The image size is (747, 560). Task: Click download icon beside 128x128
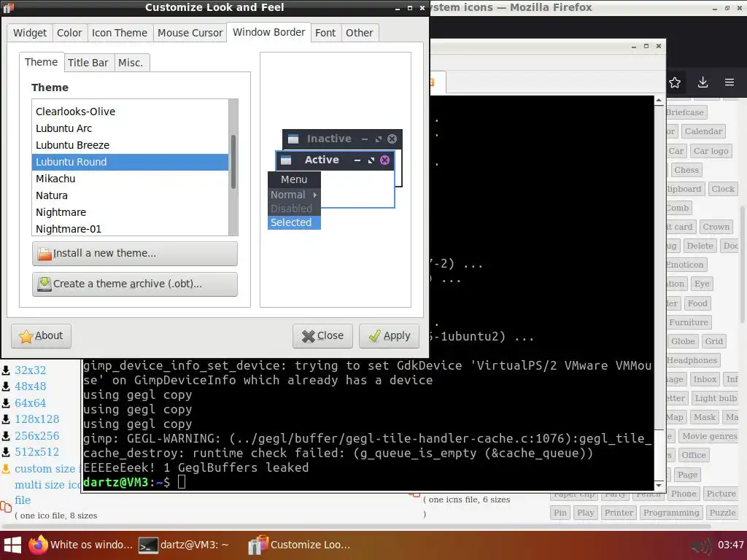tap(6, 419)
